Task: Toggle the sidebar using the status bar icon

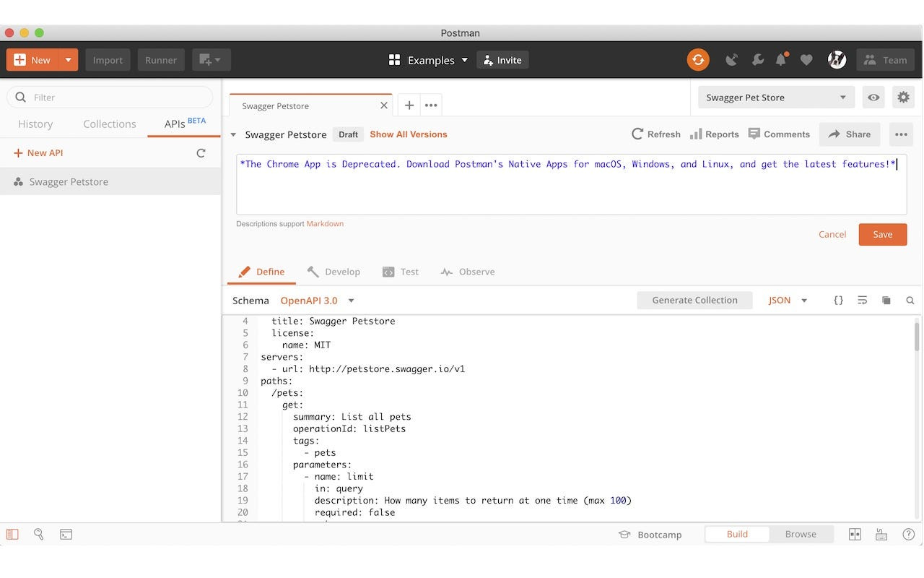Action: (12, 534)
